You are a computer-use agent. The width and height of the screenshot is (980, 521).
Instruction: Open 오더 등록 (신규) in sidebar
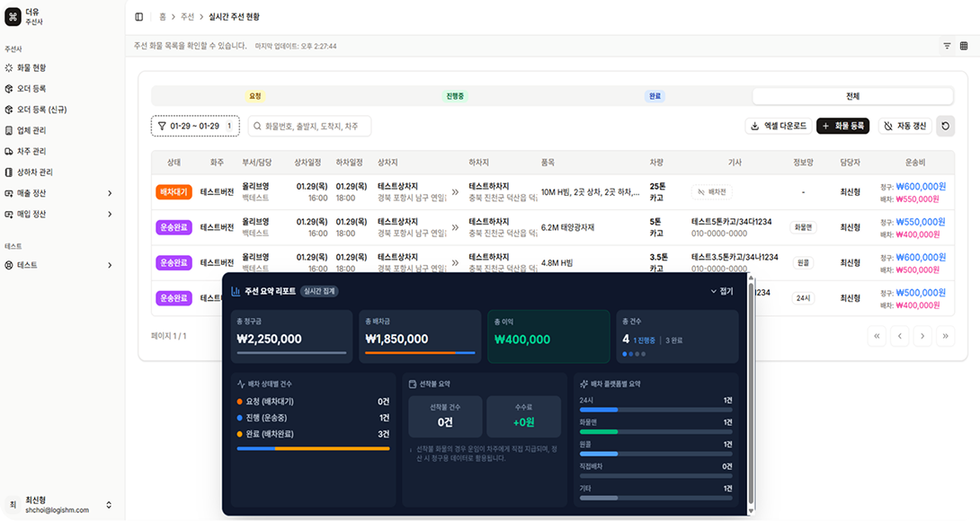click(x=41, y=110)
